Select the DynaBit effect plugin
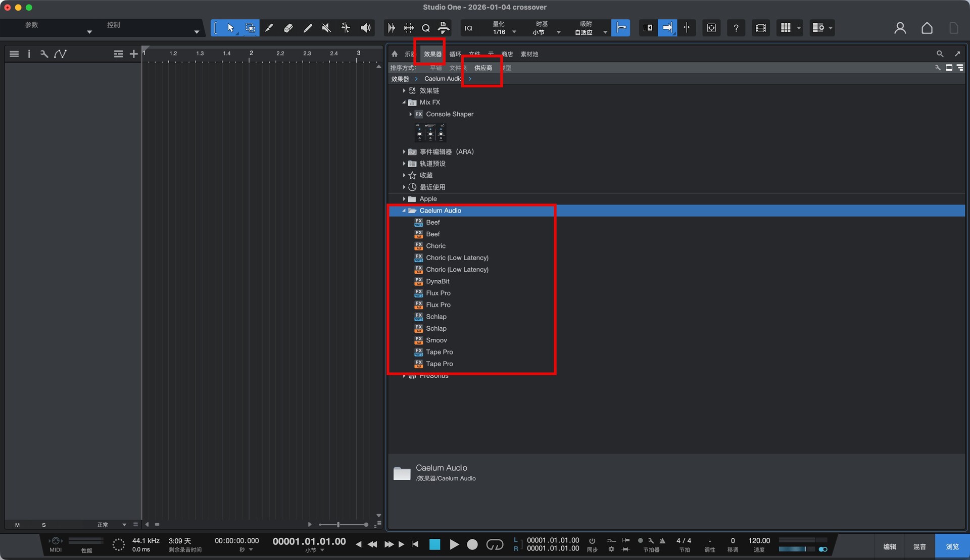970x560 pixels. [437, 281]
